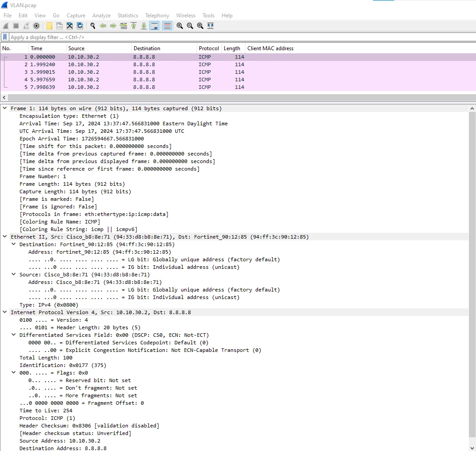Click the Resize columns icon

coord(210,26)
